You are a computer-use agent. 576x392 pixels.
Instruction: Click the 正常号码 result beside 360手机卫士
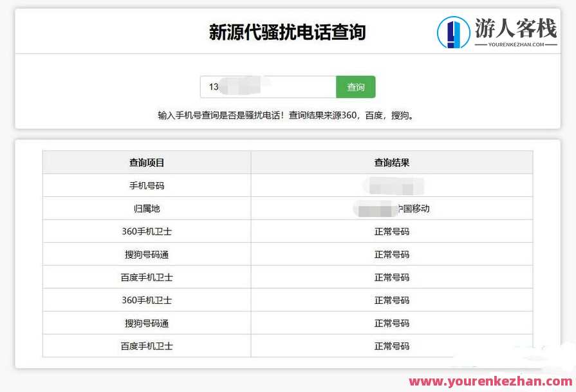(x=391, y=231)
